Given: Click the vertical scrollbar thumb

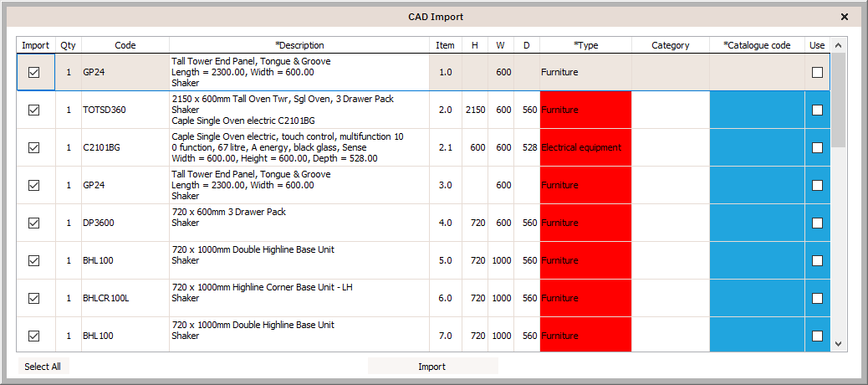Looking at the screenshot, I should [837, 100].
